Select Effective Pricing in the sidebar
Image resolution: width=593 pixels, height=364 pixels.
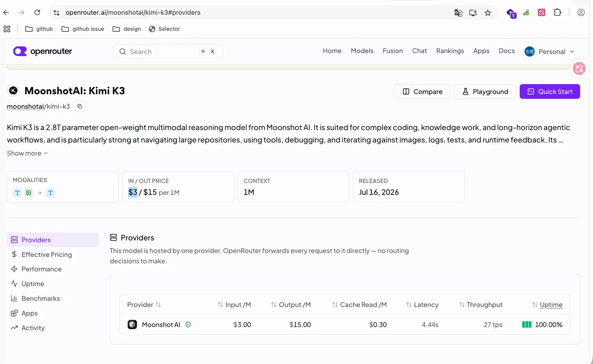coord(53,255)
